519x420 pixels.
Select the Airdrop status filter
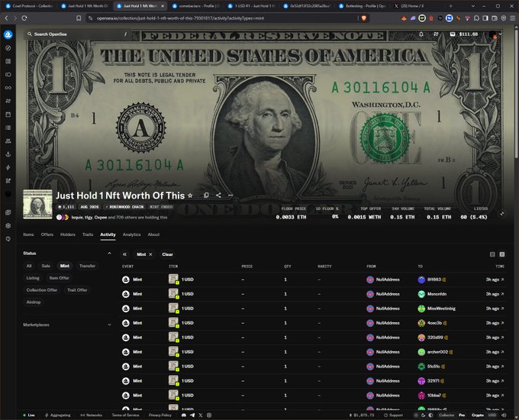(x=34, y=302)
